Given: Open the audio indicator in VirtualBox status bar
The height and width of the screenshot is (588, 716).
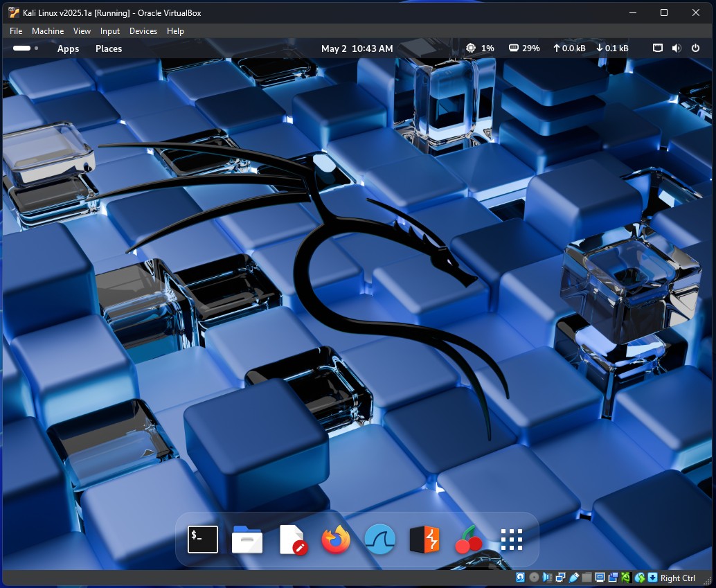Looking at the screenshot, I should (547, 578).
